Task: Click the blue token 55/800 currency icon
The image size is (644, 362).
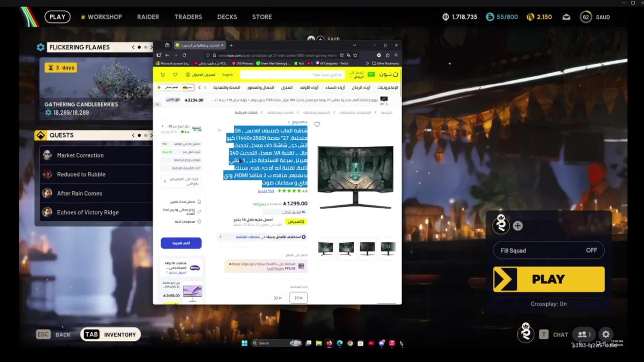Action: (490, 17)
